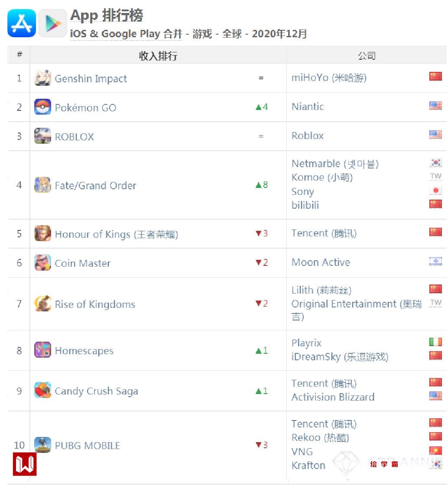Open the Original Entertainment company link
Viewport: 448px width, 485px height.
click(357, 310)
